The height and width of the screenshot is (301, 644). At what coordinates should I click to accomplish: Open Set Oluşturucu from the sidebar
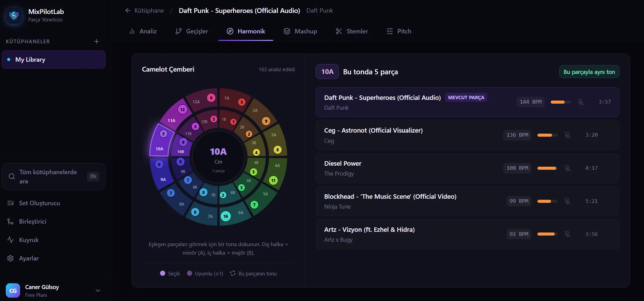click(40, 203)
